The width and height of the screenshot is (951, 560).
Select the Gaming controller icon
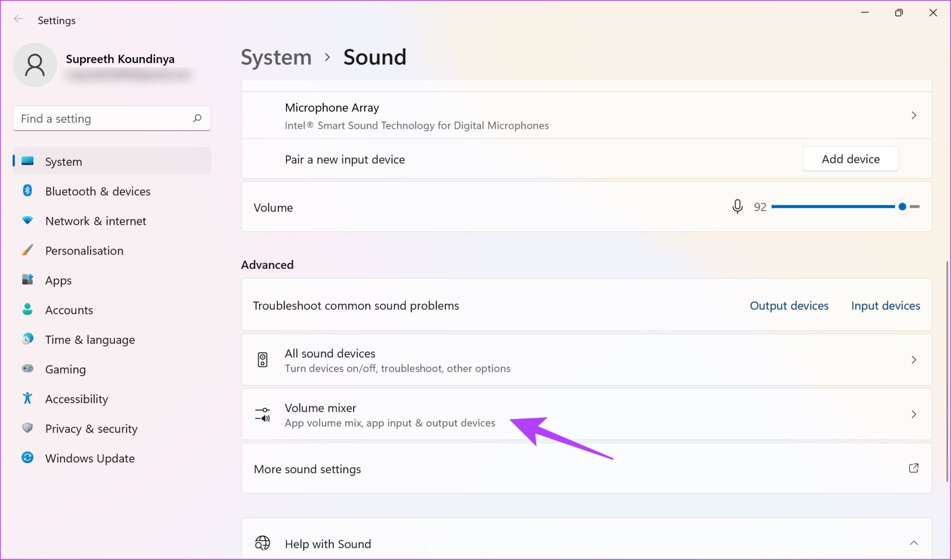click(x=27, y=369)
